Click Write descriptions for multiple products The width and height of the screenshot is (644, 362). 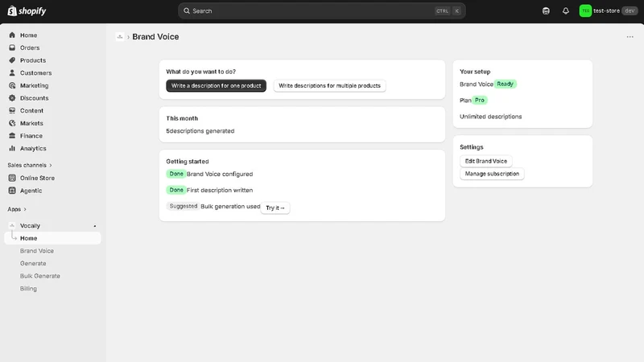point(329,86)
